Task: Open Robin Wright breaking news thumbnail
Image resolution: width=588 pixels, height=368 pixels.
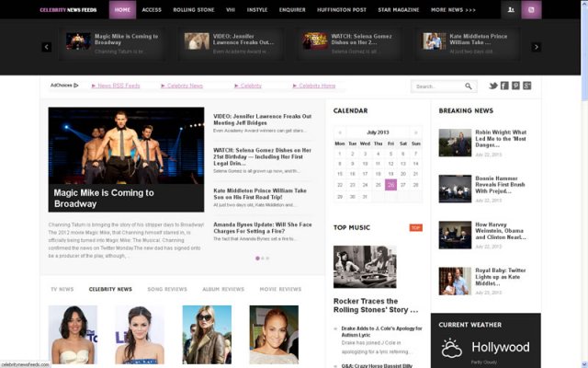Action: click(x=455, y=143)
